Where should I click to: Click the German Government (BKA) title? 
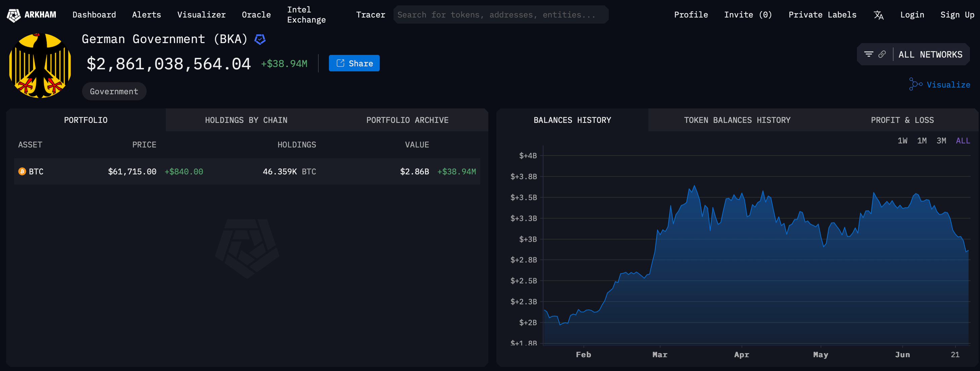click(165, 39)
